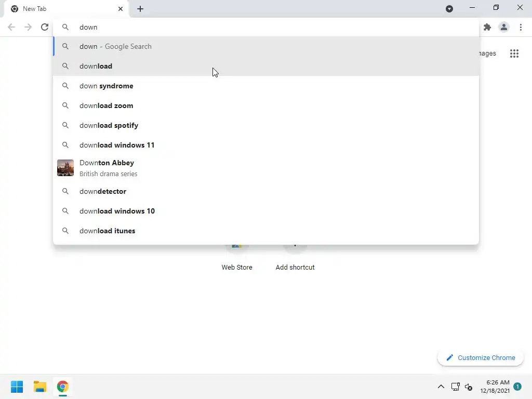Click the search icon beside 'download itunes'
Image resolution: width=532 pixels, height=399 pixels.
(65, 231)
